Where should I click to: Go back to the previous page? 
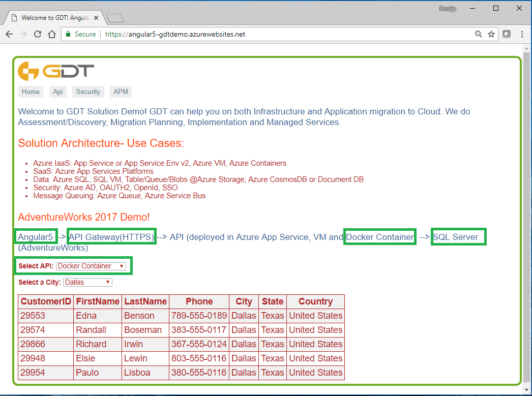pos(9,34)
